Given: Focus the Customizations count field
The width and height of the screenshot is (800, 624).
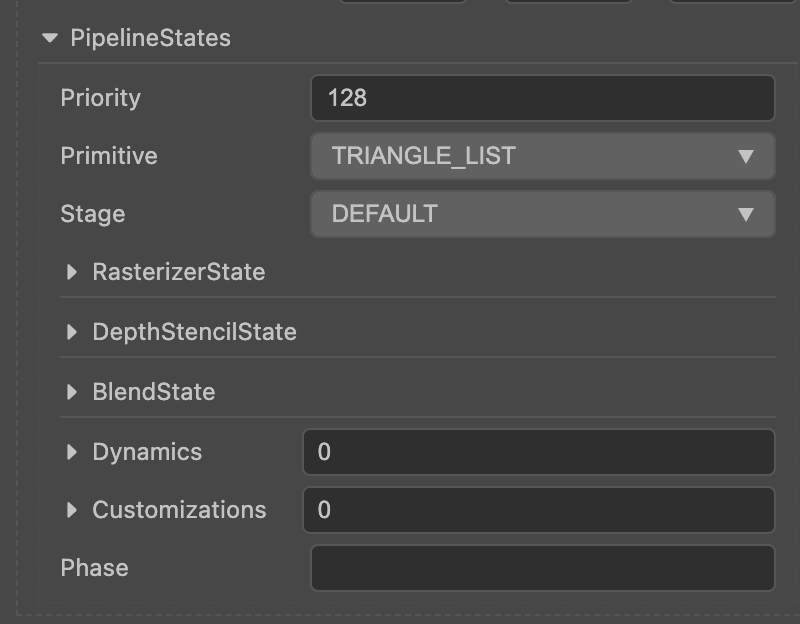Looking at the screenshot, I should (x=538, y=510).
